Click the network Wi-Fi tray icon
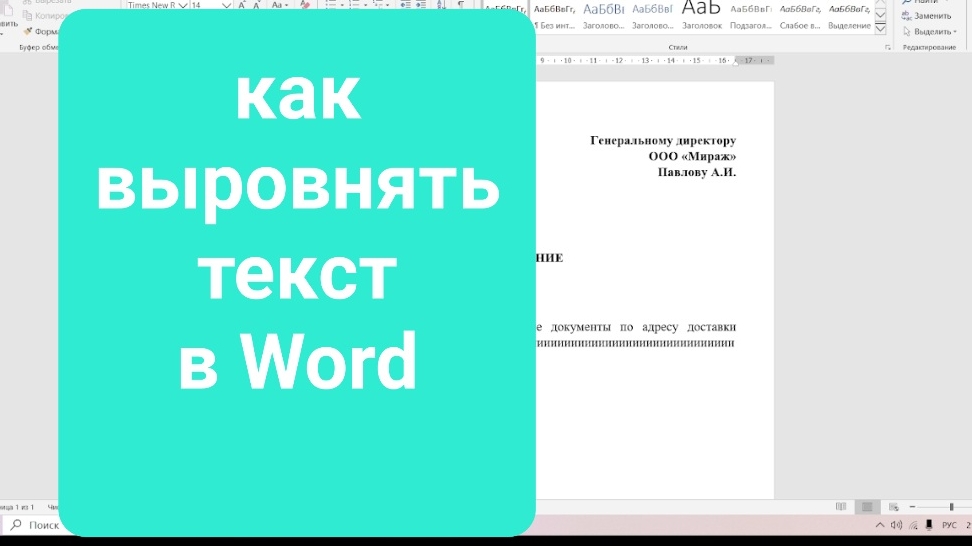 913,525
